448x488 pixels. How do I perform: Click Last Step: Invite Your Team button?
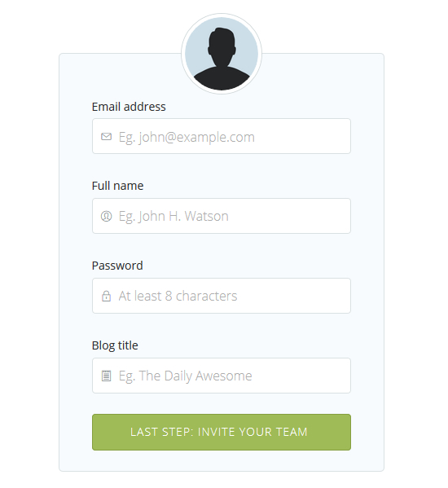[x=222, y=432]
